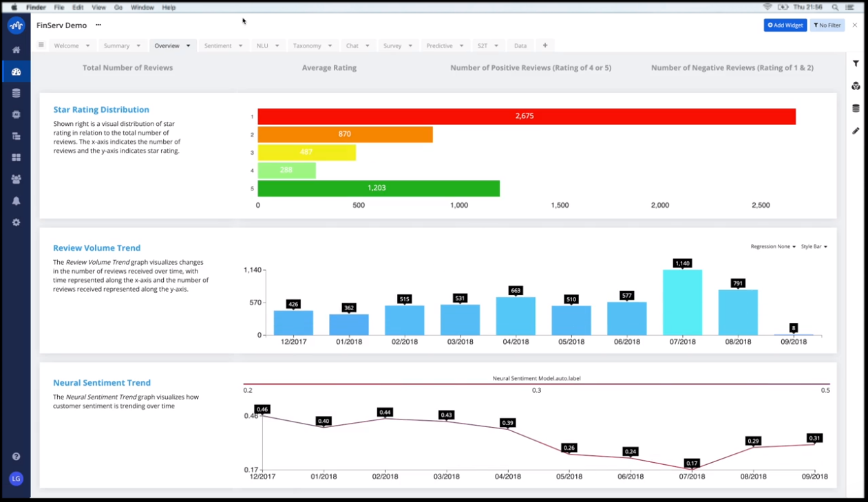Open the help question mark icon

tap(16, 456)
